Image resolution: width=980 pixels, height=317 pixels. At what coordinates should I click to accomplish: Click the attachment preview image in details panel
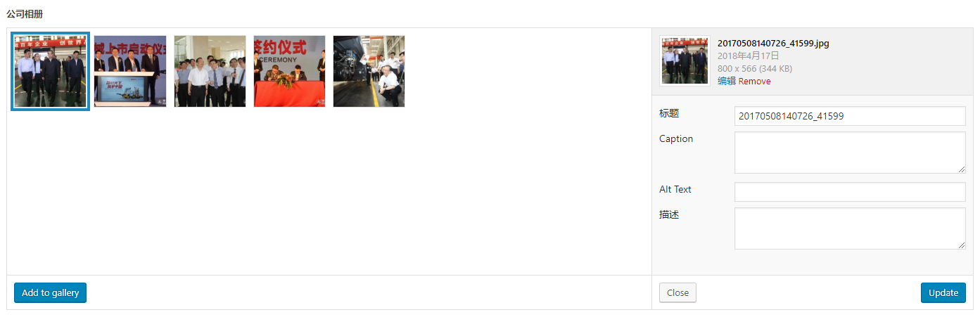[685, 61]
